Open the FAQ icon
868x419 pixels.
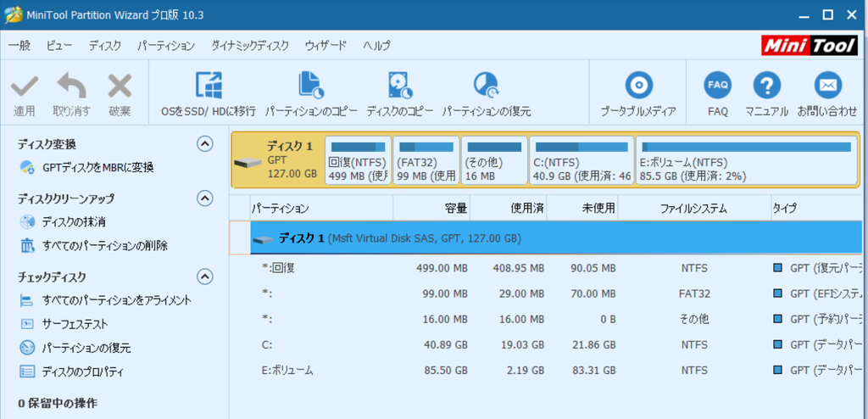point(717,86)
